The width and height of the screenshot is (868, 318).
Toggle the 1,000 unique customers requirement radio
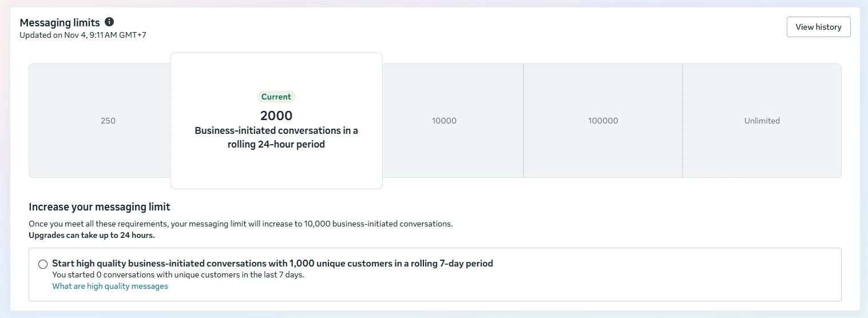pos(43,264)
